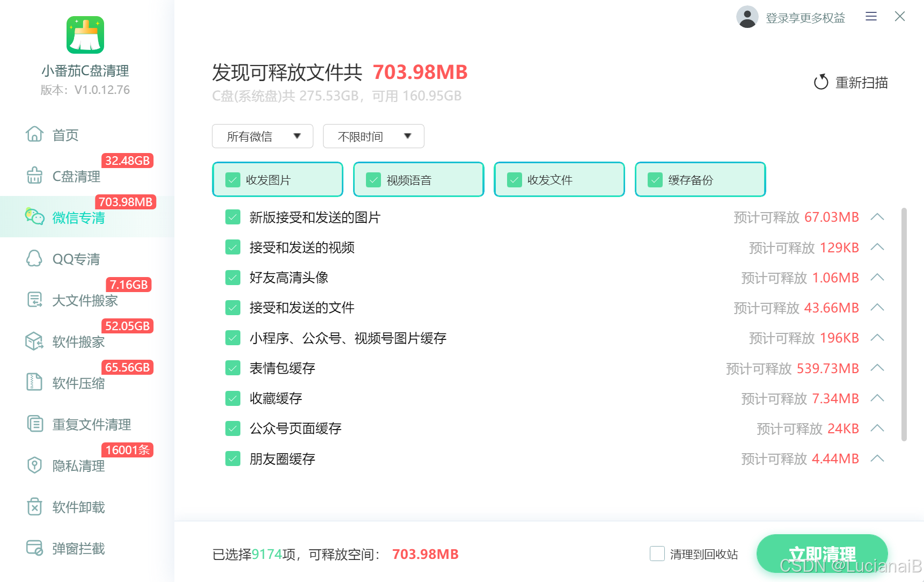Uncheck 收藏缓存 checkbox
Viewport: 924px width, 582px height.
coord(232,398)
